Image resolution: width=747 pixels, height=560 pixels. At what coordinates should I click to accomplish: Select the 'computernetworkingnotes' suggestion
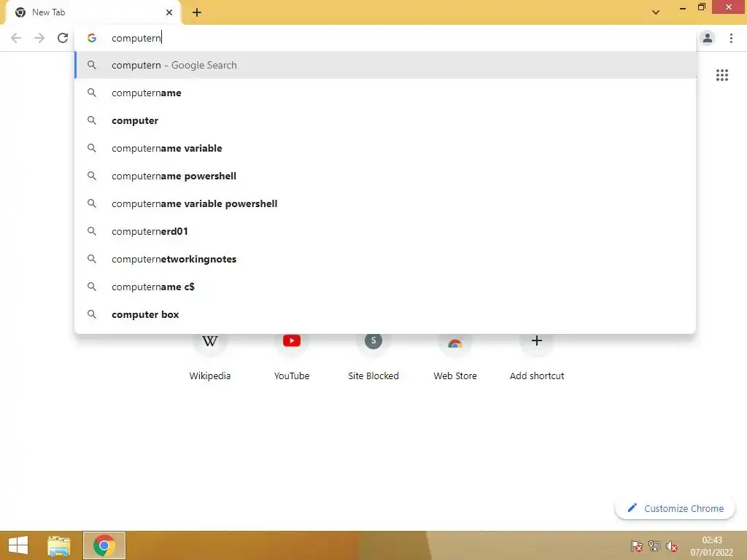(385, 259)
